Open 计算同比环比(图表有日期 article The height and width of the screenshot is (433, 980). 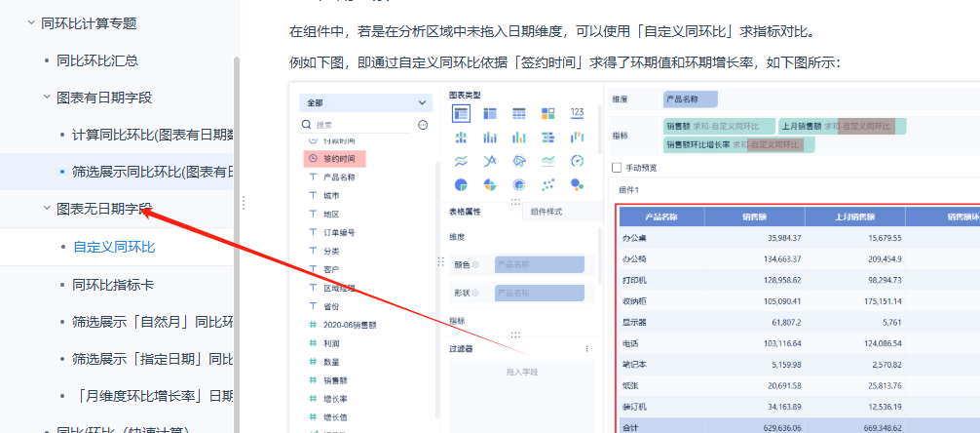click(x=153, y=135)
